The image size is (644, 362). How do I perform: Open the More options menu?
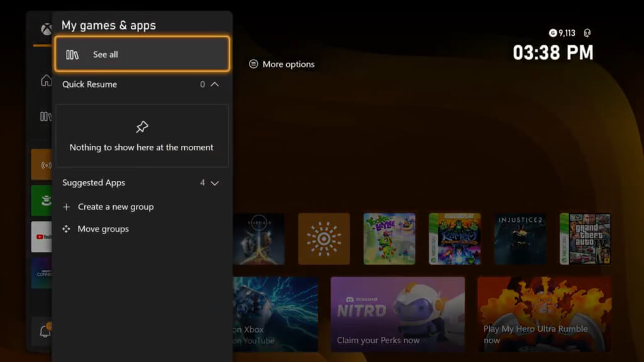click(282, 64)
